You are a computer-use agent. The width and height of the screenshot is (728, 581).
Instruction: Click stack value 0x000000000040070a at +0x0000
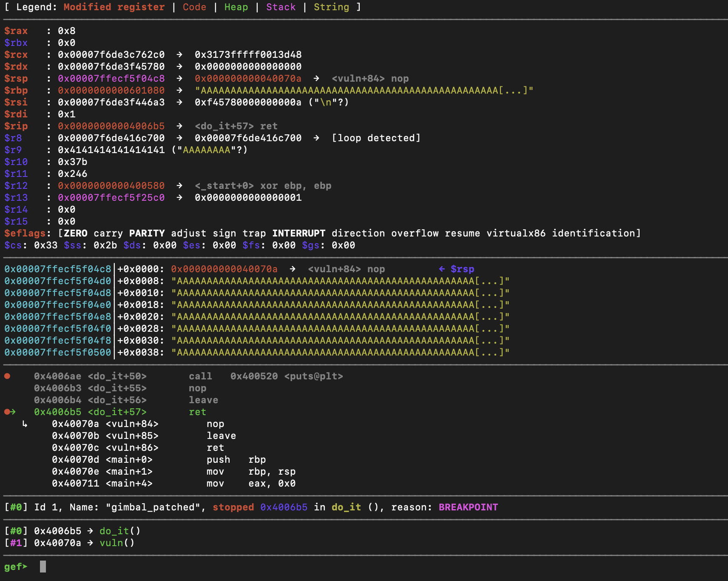pyautogui.click(x=225, y=269)
